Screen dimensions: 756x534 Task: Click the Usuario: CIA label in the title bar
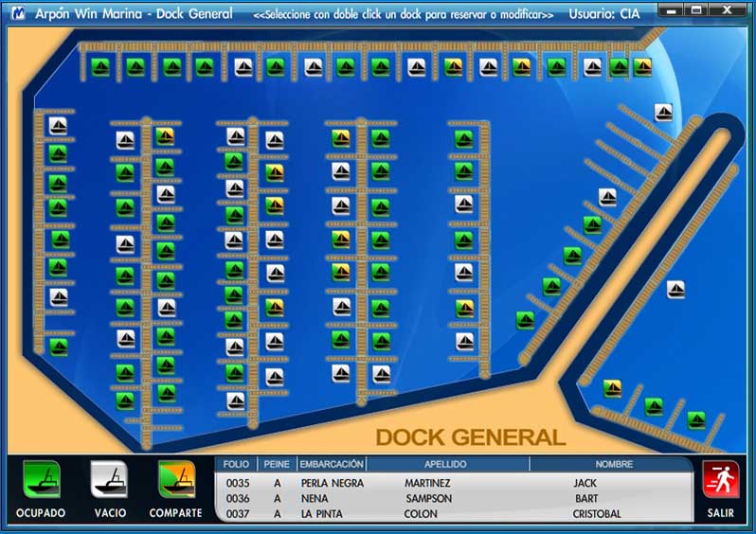pos(604,14)
